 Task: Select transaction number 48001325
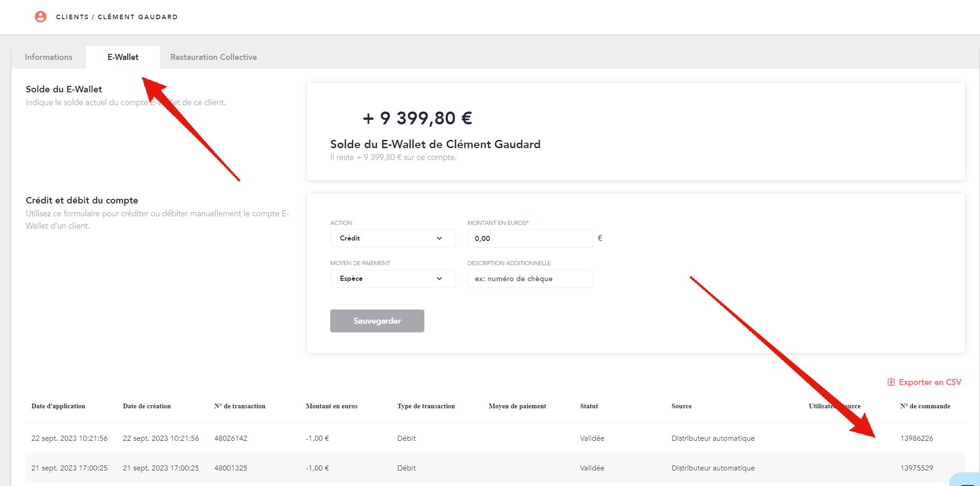pyautogui.click(x=230, y=468)
